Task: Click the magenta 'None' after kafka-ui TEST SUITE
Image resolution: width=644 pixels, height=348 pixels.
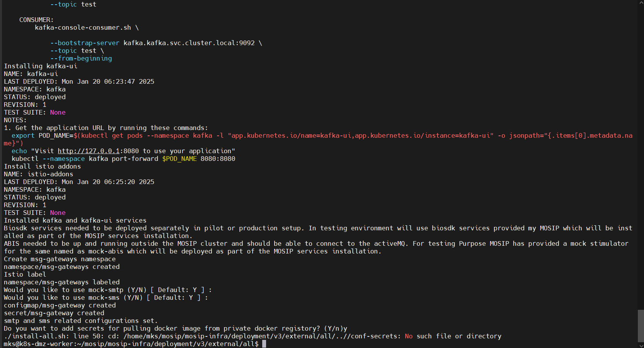Action: tap(57, 112)
